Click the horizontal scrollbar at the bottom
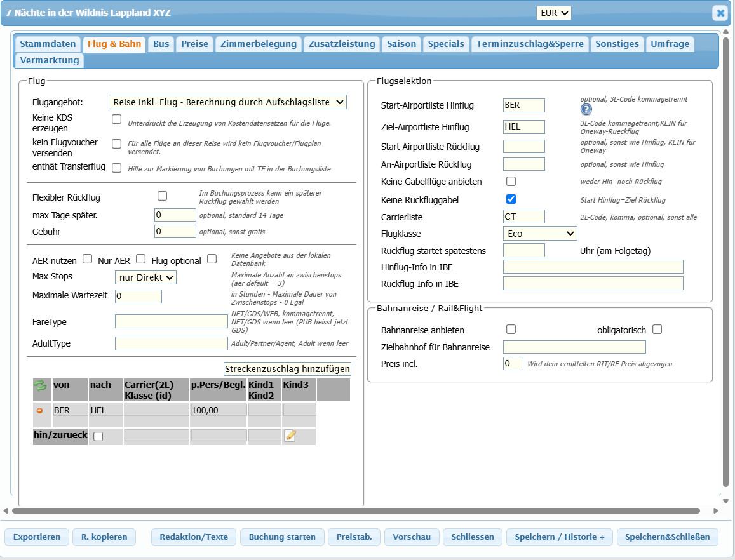Viewport: 735px width, 560px height. [356, 511]
